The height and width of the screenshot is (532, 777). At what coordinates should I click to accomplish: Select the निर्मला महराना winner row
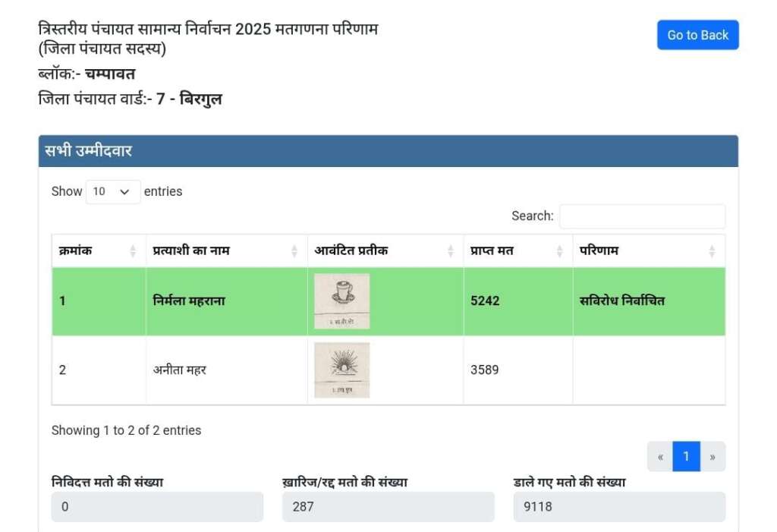[188, 301]
